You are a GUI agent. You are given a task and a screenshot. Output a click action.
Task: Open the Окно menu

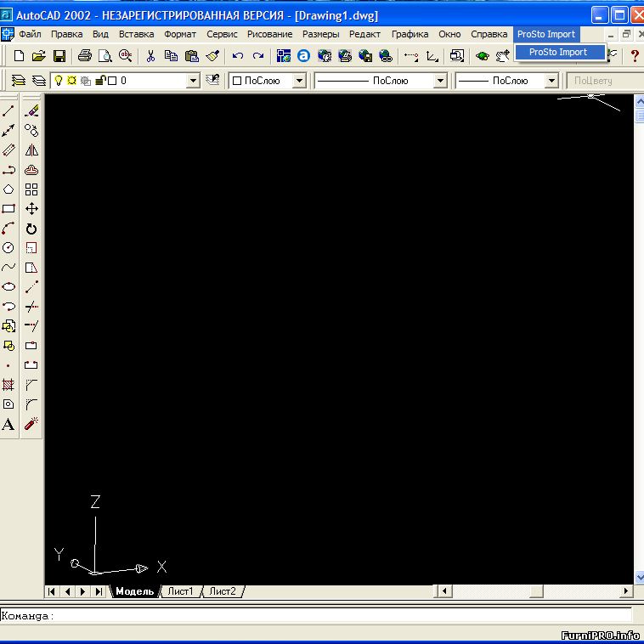449,34
